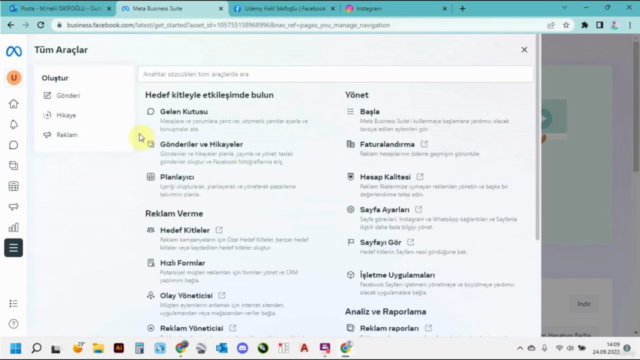Open Insights bar chart sidebar icon
This screenshot has width=640, height=360.
[13, 227]
